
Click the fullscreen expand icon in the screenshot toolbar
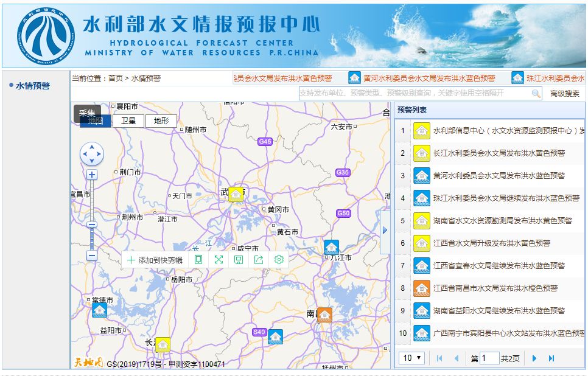pyautogui.click(x=219, y=259)
